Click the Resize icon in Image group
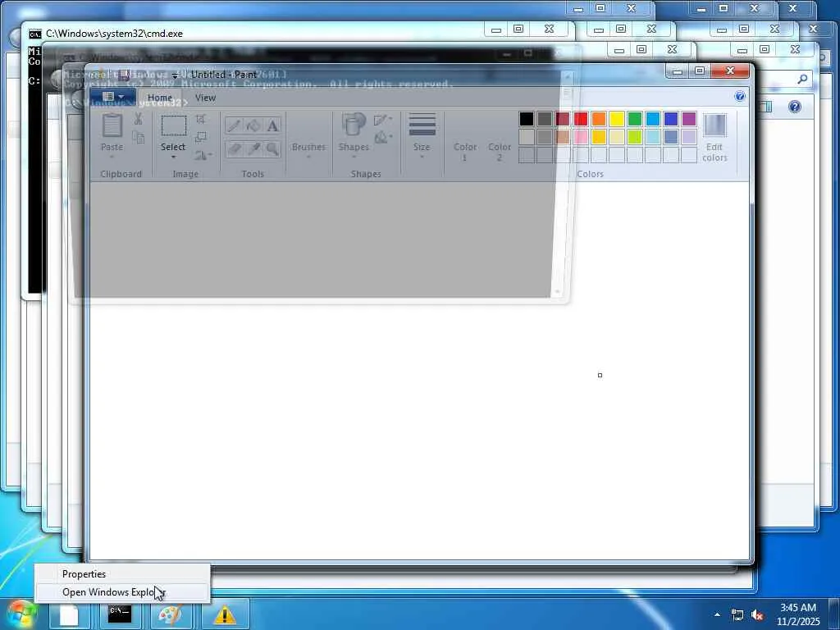Viewport: 840px width, 630px height. click(x=201, y=137)
